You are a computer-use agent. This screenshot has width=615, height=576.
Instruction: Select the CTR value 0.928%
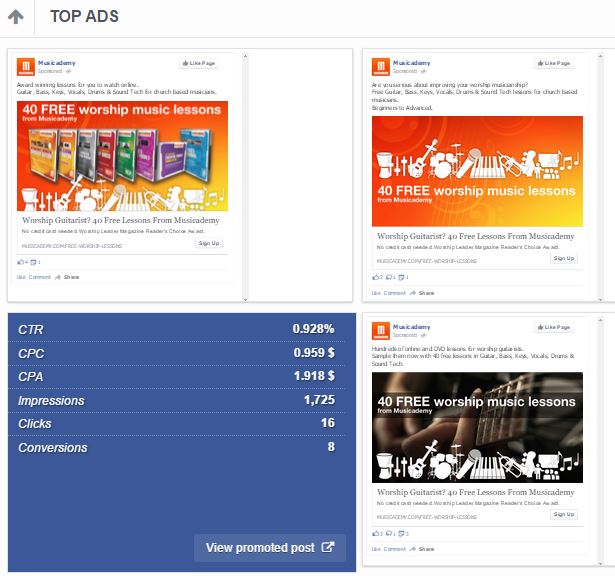313,329
